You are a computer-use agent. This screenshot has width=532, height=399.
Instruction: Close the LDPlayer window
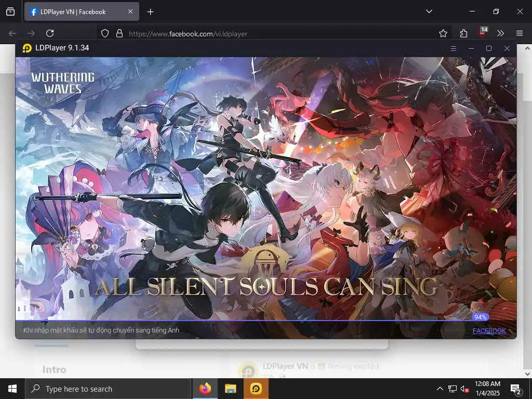pyautogui.click(x=507, y=48)
